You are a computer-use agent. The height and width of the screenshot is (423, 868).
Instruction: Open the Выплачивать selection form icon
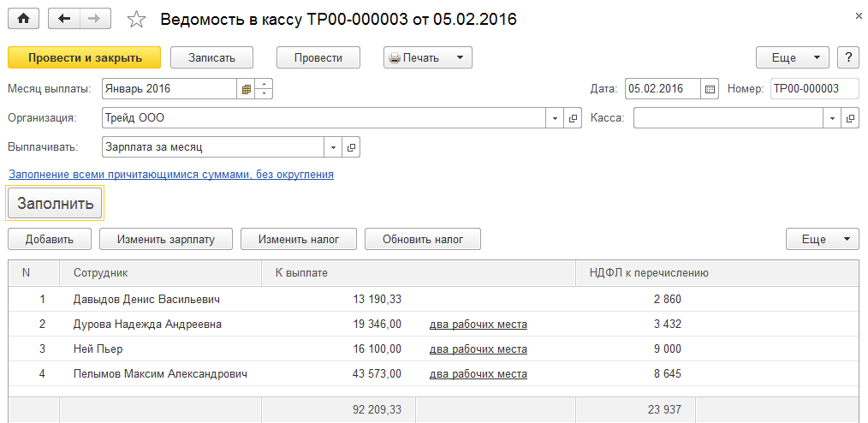[351, 147]
